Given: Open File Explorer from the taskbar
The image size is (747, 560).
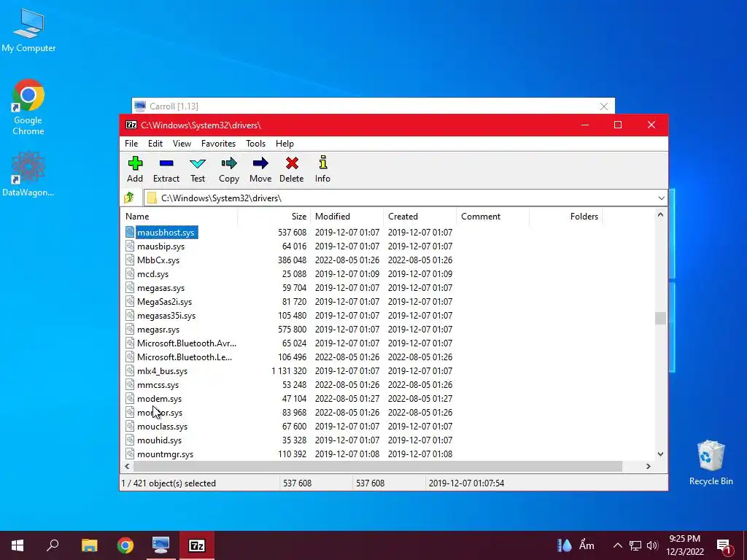Looking at the screenshot, I should pyautogui.click(x=89, y=545).
